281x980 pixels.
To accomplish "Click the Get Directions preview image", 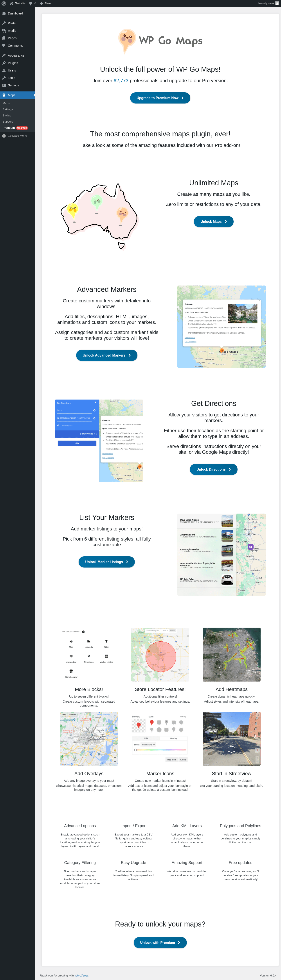I will point(99,441).
